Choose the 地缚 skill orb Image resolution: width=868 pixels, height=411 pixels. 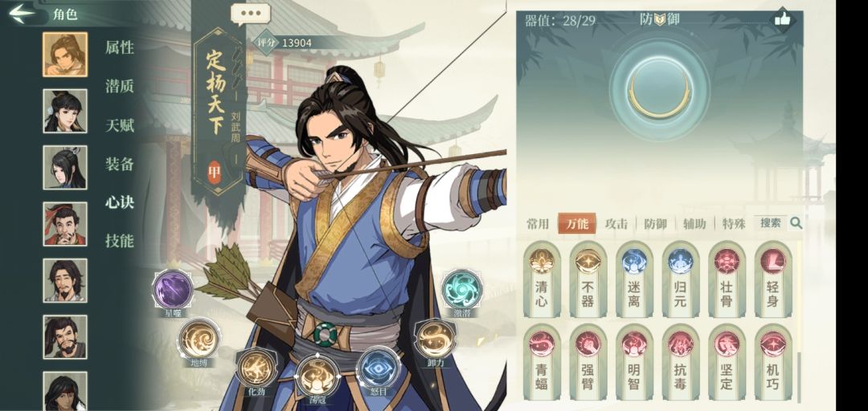200,339
